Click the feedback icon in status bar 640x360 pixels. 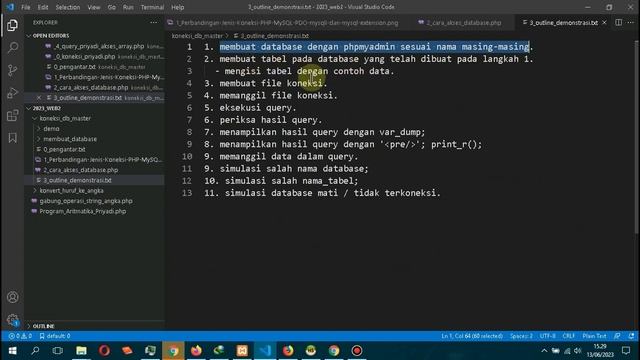pyautogui.click(x=617, y=336)
